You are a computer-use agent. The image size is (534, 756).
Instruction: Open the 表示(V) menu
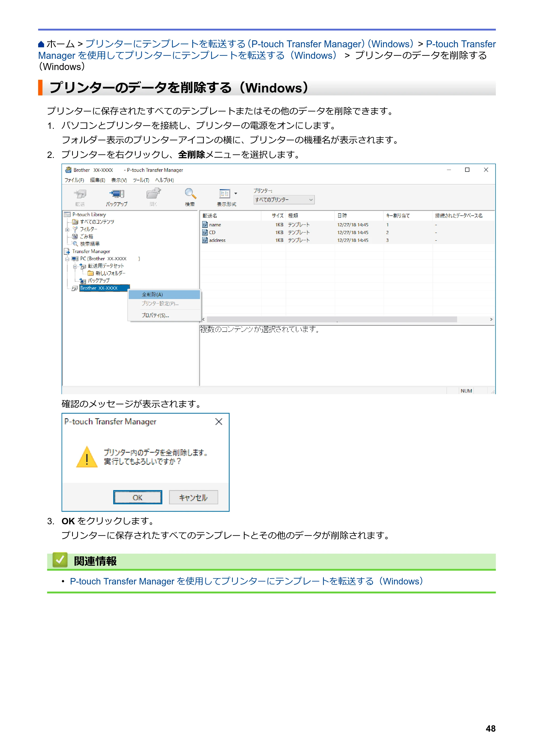(119, 180)
